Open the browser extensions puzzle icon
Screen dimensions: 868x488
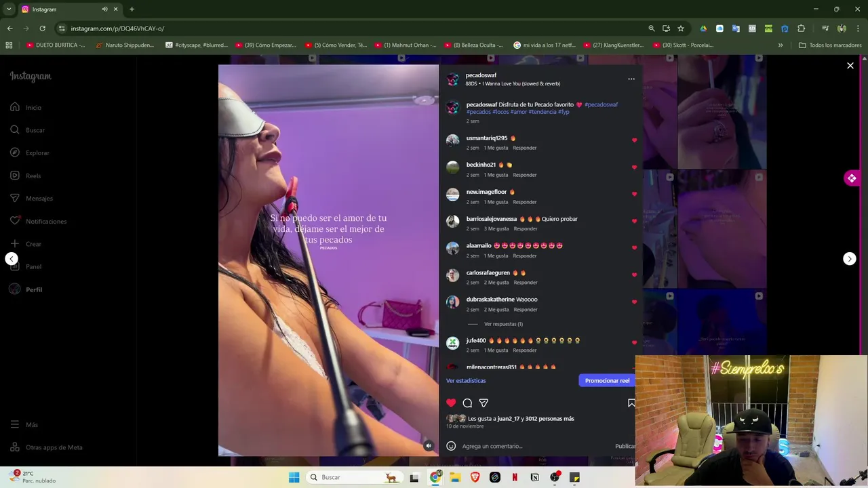801,28
